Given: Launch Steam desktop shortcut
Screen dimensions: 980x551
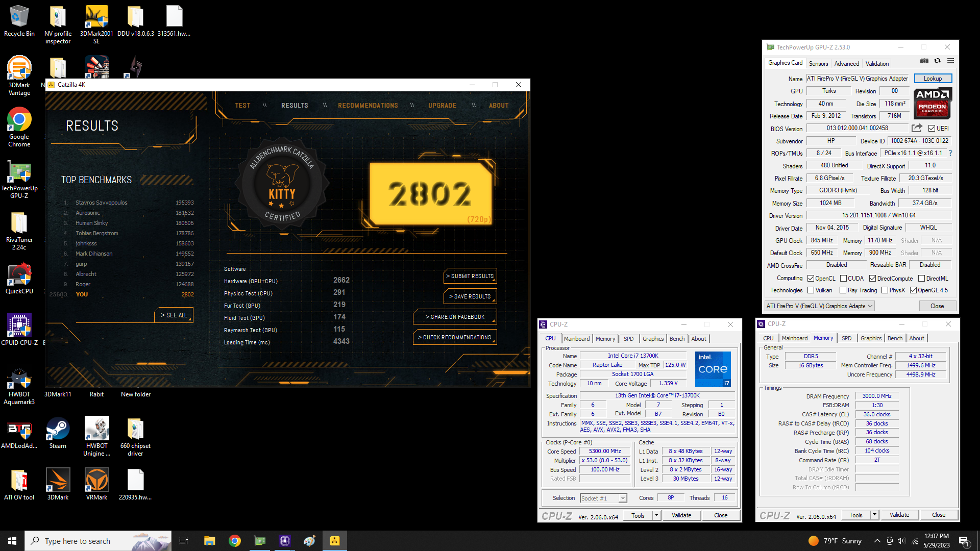Looking at the screenshot, I should (x=58, y=434).
